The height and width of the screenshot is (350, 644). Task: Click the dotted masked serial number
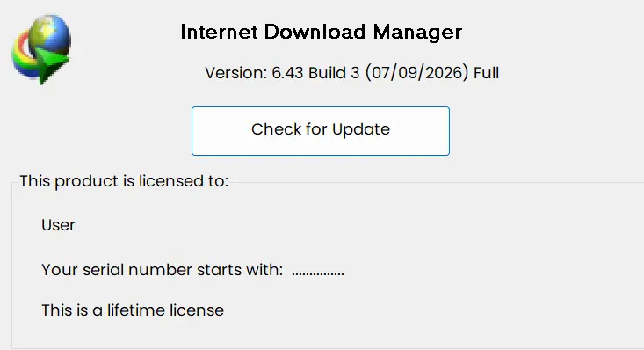tap(318, 273)
